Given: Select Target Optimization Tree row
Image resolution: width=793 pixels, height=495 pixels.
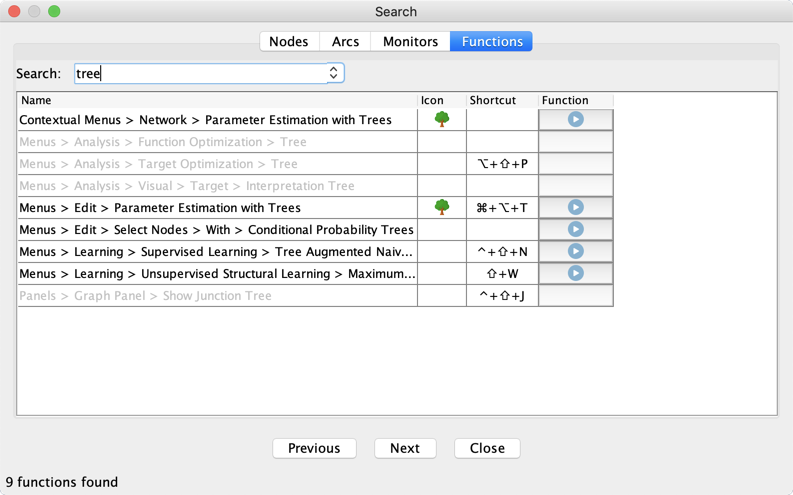Looking at the screenshot, I should point(316,164).
